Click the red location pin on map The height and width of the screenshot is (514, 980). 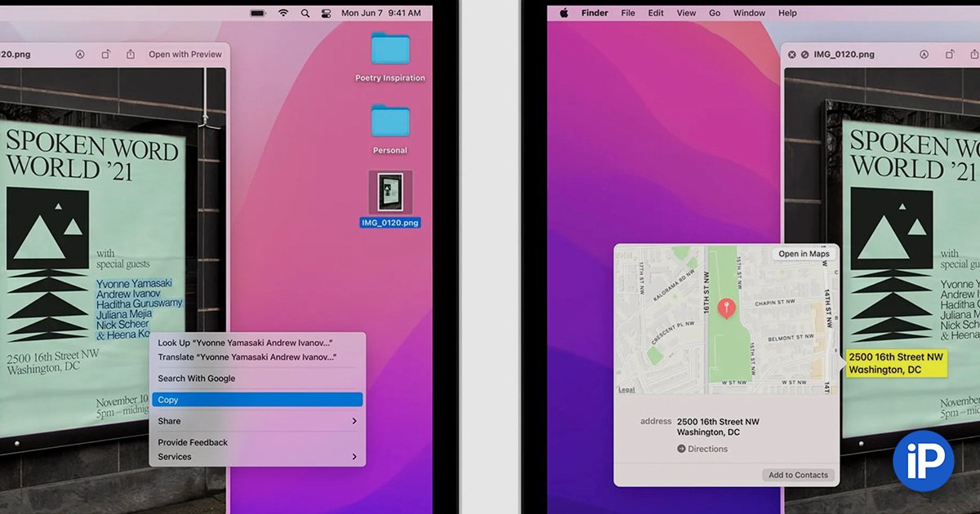coord(726,308)
